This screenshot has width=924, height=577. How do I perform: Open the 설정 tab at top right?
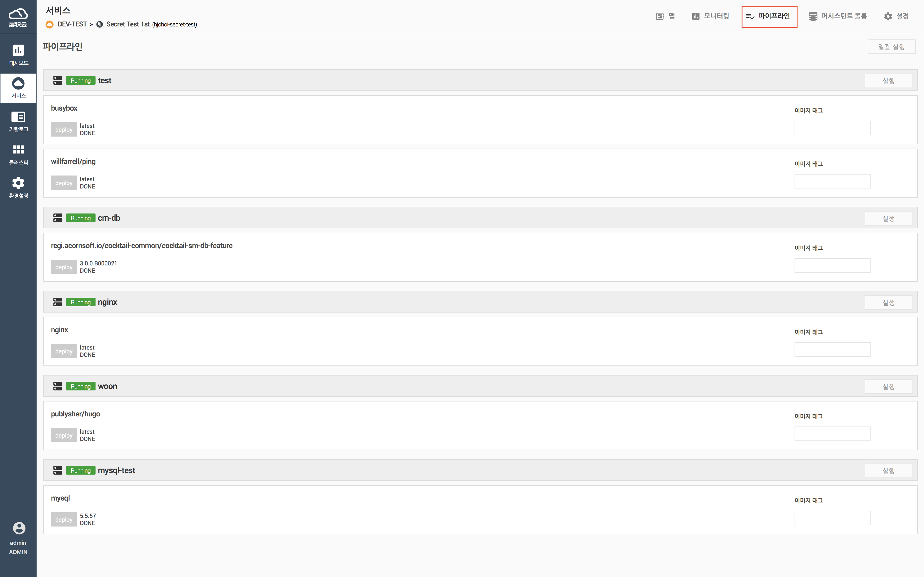896,16
